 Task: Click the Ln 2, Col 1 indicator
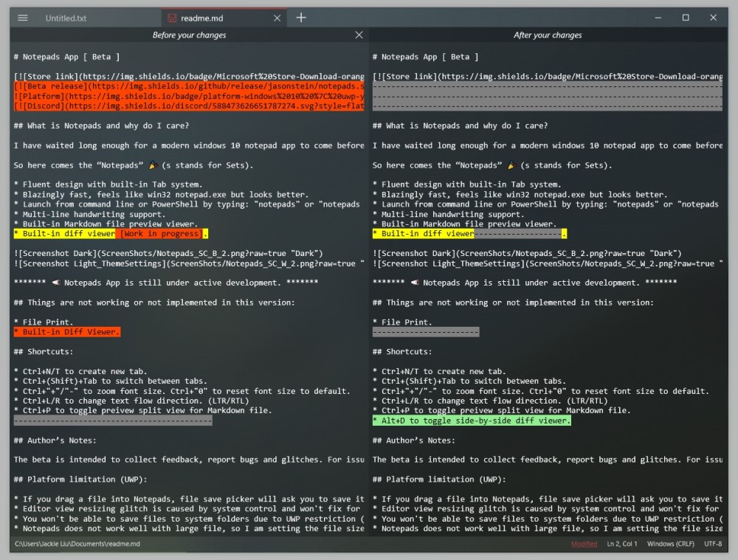coord(621,544)
